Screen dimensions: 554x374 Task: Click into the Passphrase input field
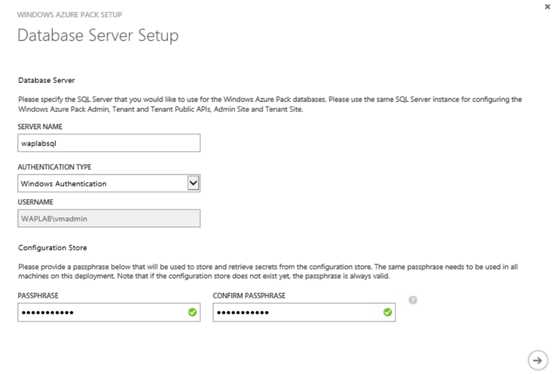point(109,312)
